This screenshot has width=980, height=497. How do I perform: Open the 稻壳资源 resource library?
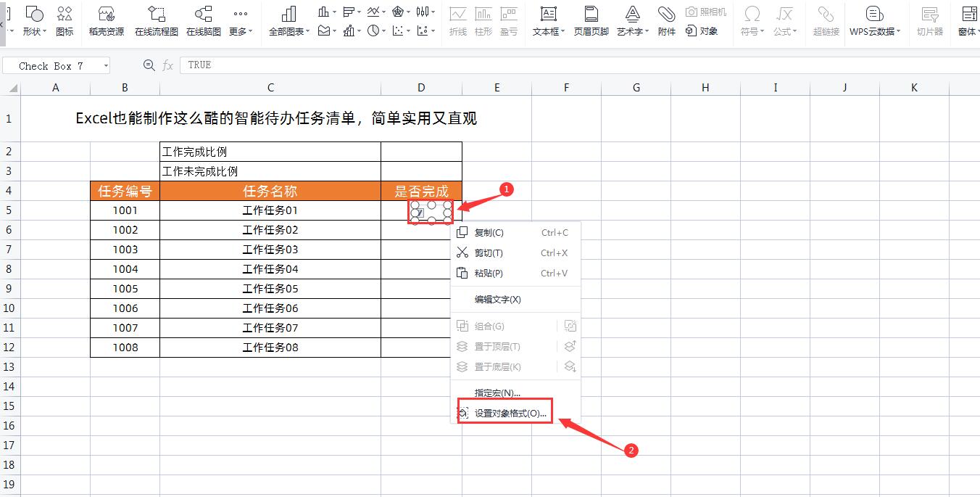[x=107, y=20]
